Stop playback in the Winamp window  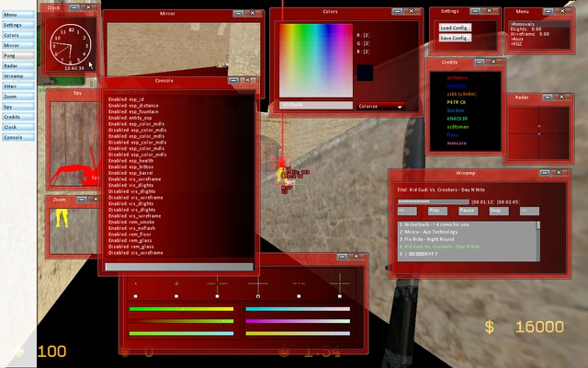click(498, 211)
